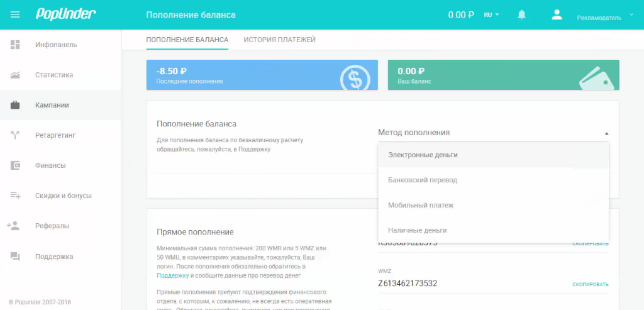Open Инфопанель in sidebar
The width and height of the screenshot is (644, 310).
point(60,45)
